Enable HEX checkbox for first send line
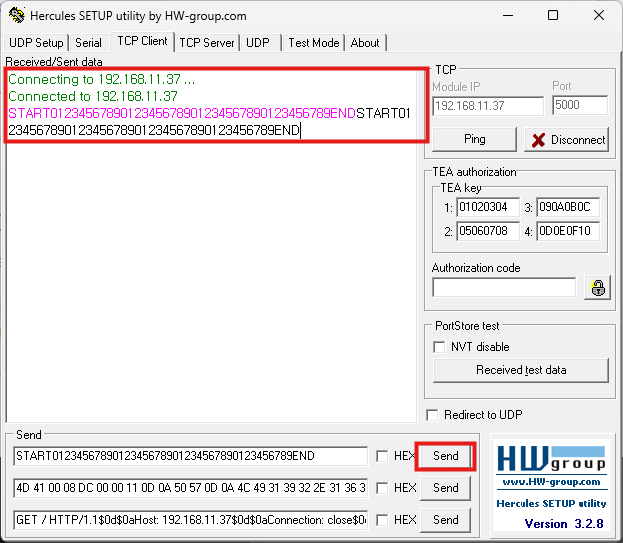Screen dimensions: 623x543 point(382,456)
